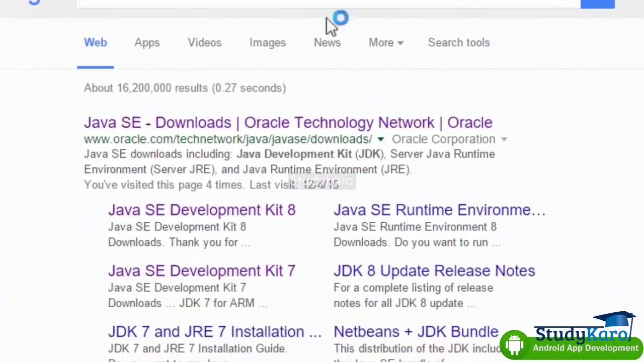Click the Google logo

(34, 3)
